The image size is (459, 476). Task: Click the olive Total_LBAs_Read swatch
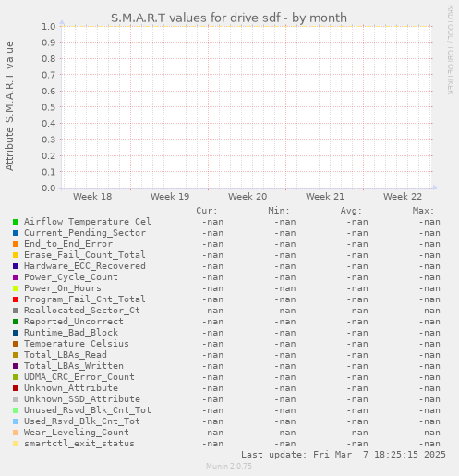pos(16,355)
